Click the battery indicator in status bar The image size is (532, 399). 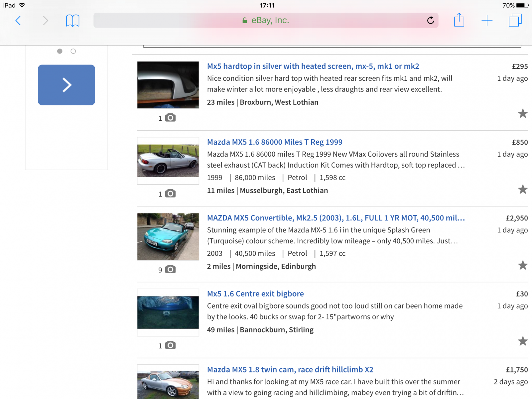[x=522, y=5]
